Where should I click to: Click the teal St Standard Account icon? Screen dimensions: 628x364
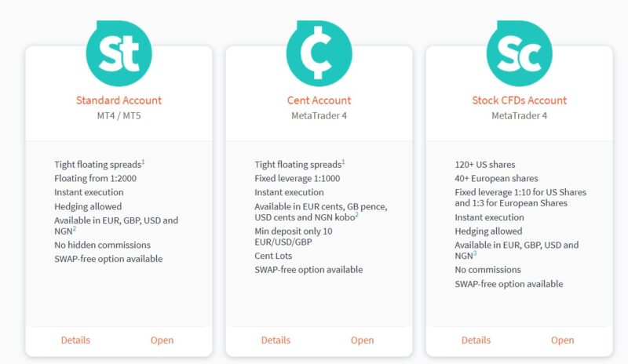point(119,53)
